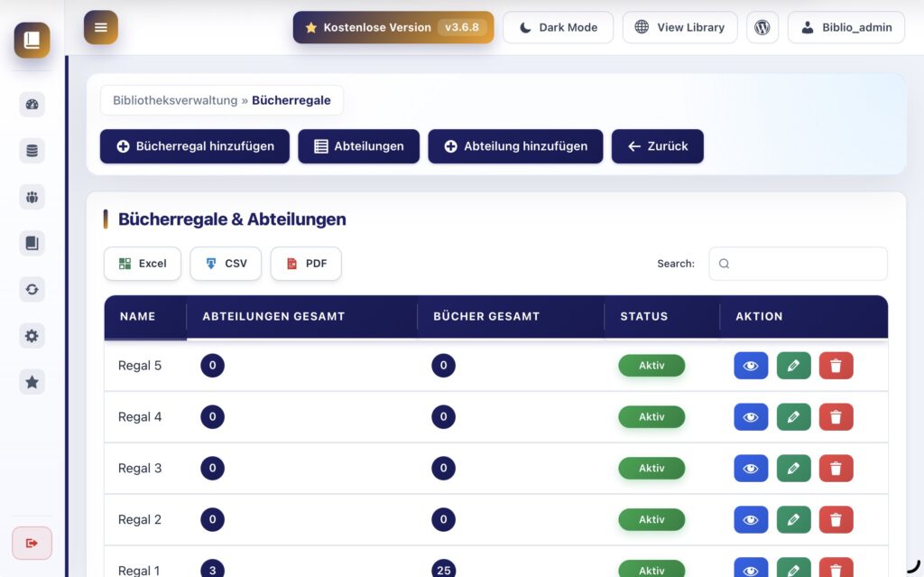Screen dimensions: 924x577
Task: Delete Regal 5 using trash icon
Action: (x=836, y=366)
